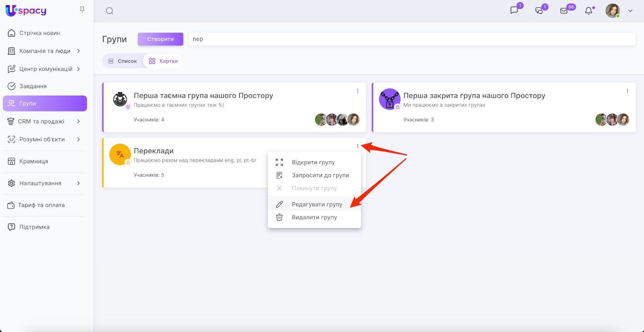Viewport: 644px width, 332px height.
Task: Click the group search field containing "пер"
Action: pyautogui.click(x=412, y=39)
